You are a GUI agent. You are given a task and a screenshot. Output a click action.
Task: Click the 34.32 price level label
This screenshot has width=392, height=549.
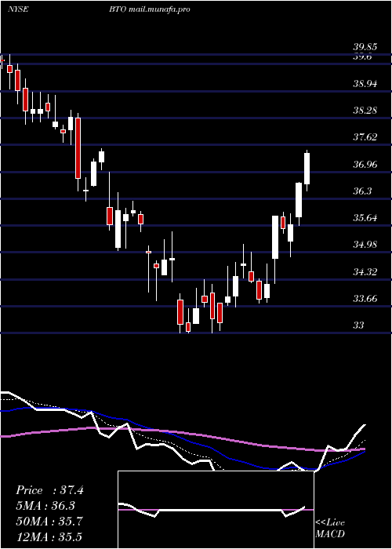coord(365,271)
